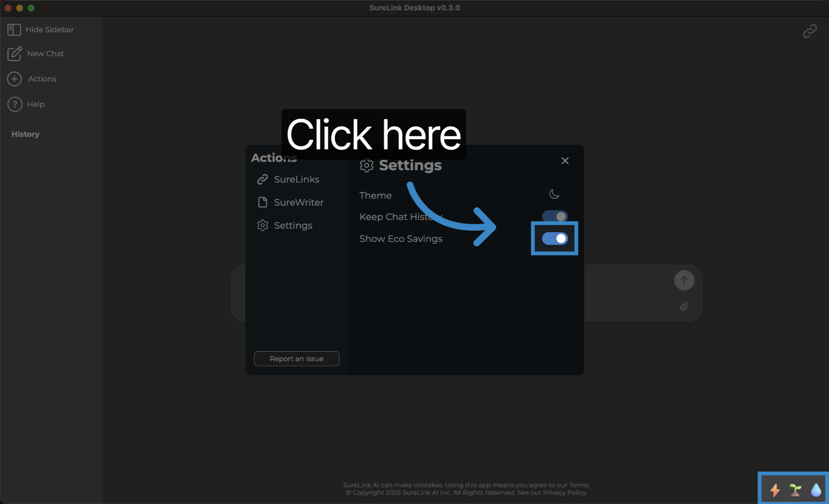Click the Hide Sidebar panel icon

(14, 29)
